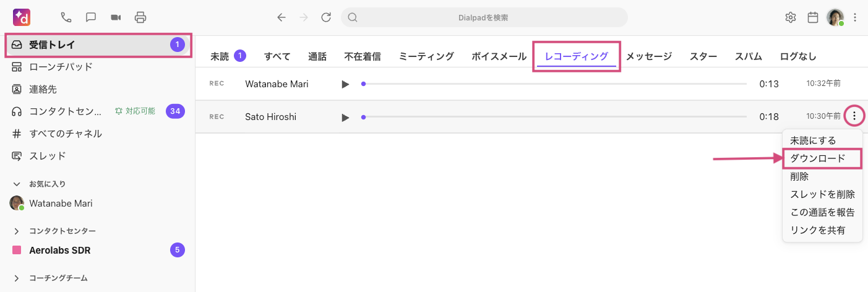Click the page reload icon
This screenshot has width=868, height=292.
tap(326, 17)
